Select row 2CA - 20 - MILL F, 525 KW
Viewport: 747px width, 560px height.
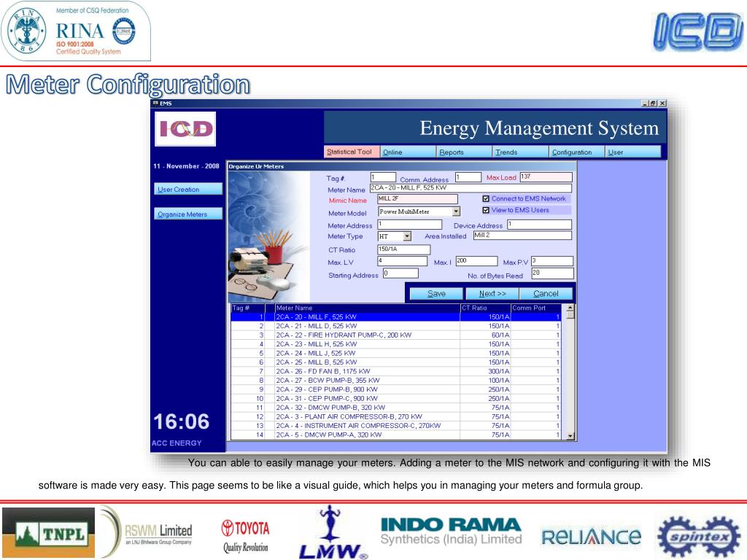[395, 316]
